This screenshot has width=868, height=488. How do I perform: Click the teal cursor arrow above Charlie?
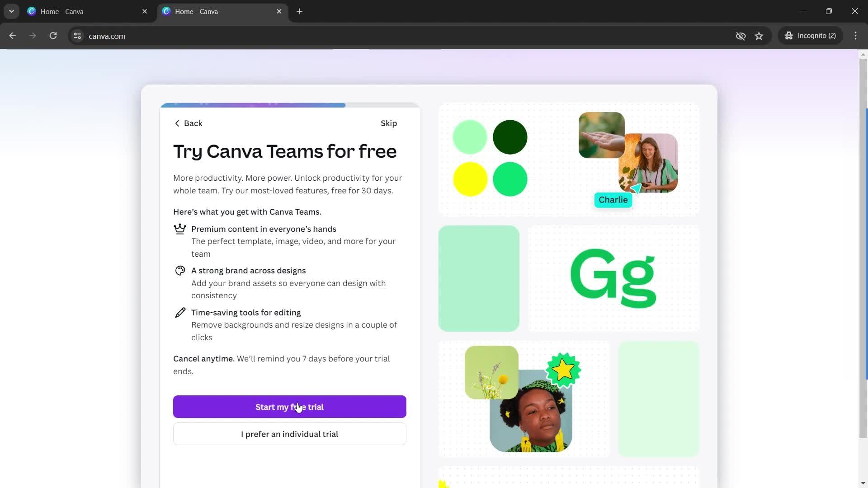pos(637,188)
